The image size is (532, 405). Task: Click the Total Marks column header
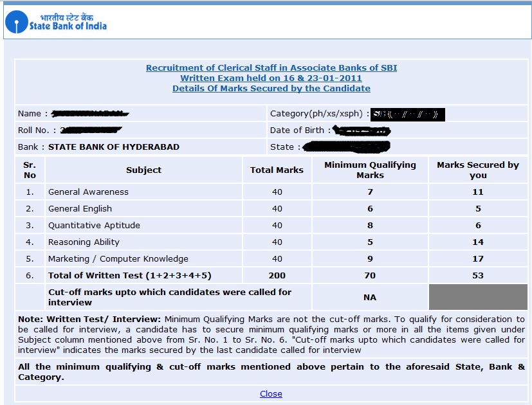(x=277, y=170)
